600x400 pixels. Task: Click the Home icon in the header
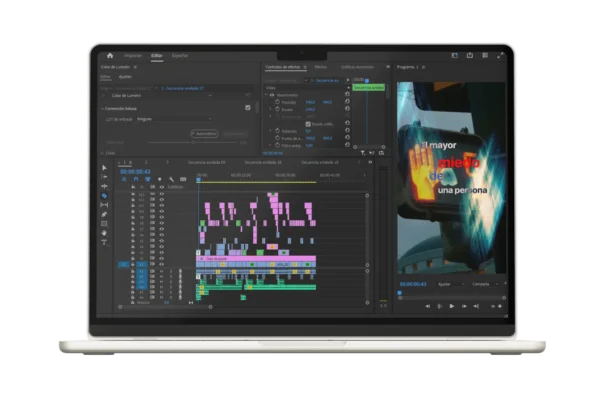110,56
